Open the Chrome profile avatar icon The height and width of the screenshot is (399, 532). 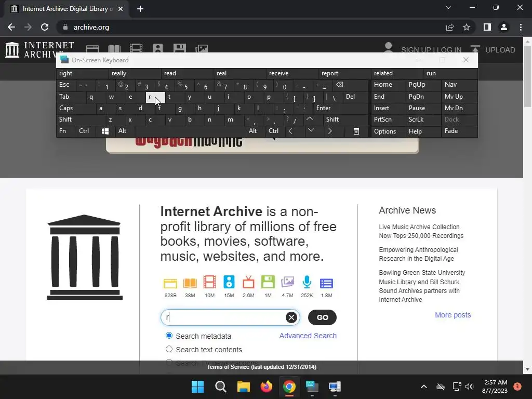504,27
